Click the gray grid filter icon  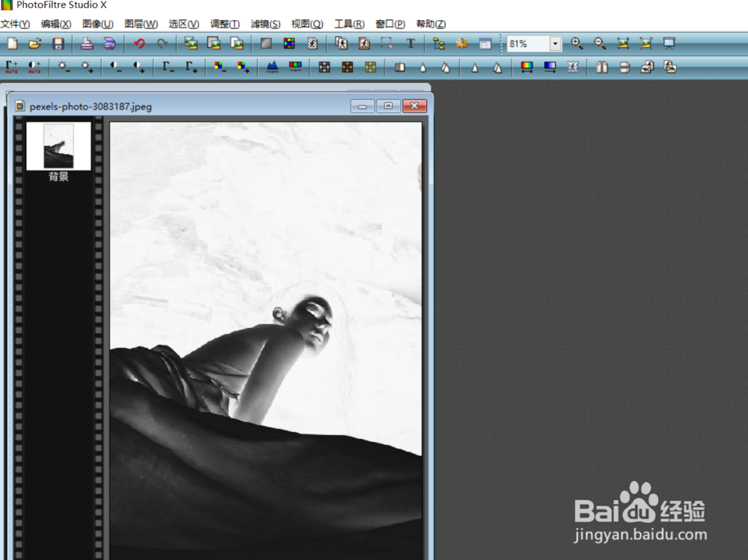(x=325, y=67)
